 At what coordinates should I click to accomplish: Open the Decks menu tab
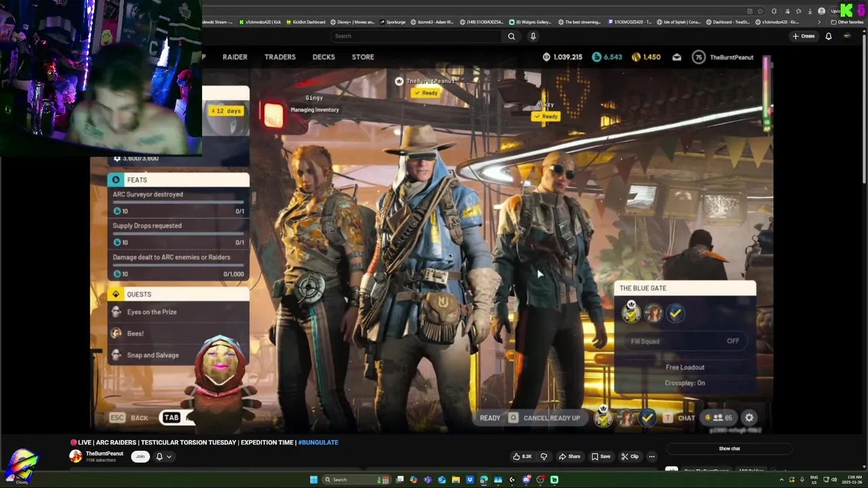[x=323, y=57]
